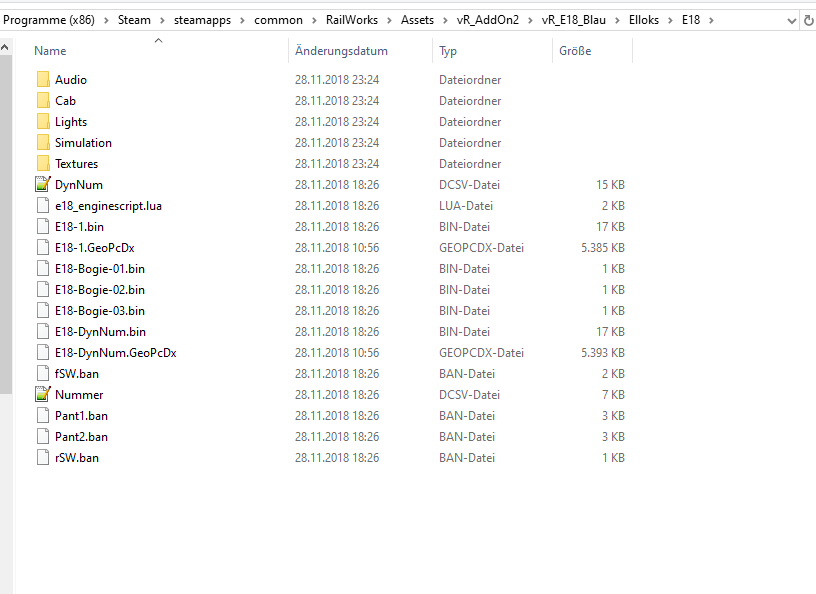
Task: Select the file named Pant1.ban
Action: coord(81,416)
